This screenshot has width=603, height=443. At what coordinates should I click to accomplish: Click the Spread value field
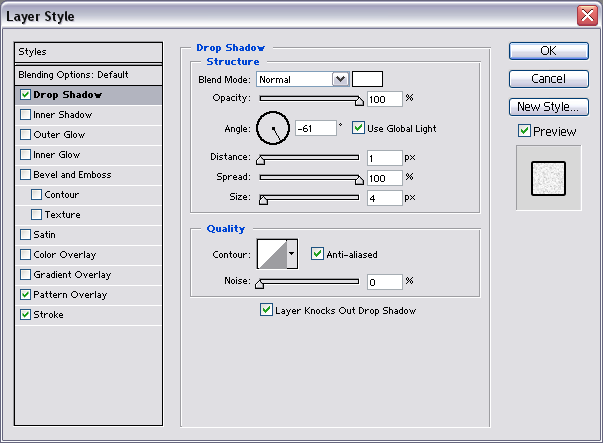(x=385, y=178)
